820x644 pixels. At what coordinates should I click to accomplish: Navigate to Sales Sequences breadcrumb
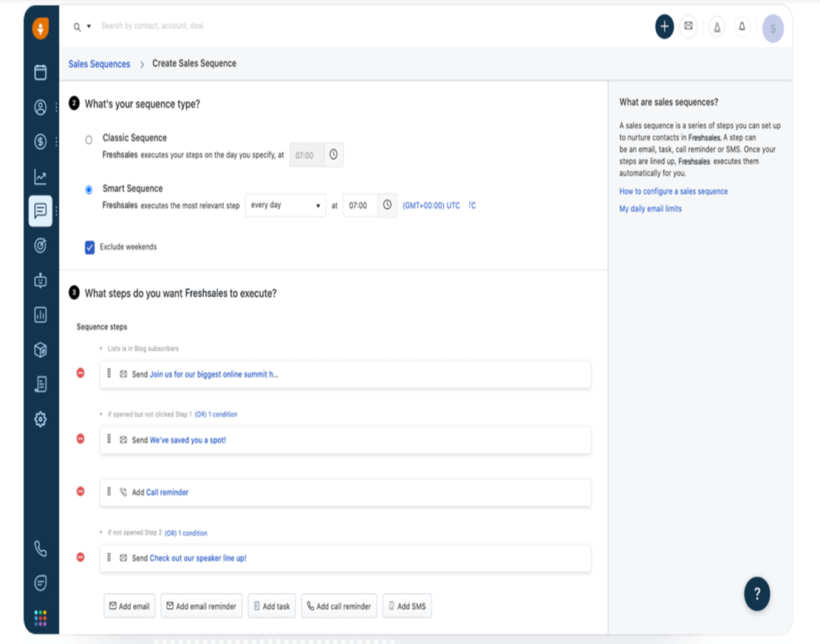[99, 64]
